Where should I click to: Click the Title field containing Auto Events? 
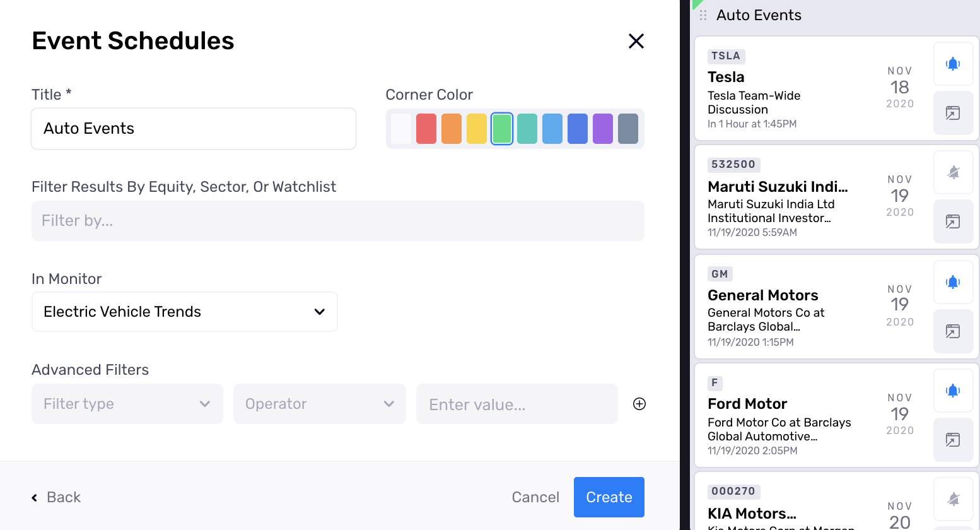194,129
